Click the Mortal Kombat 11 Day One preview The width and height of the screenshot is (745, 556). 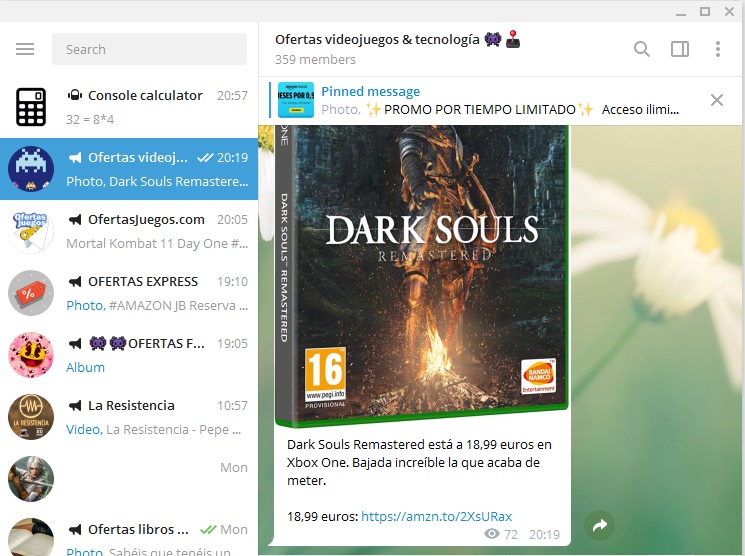coord(157,244)
